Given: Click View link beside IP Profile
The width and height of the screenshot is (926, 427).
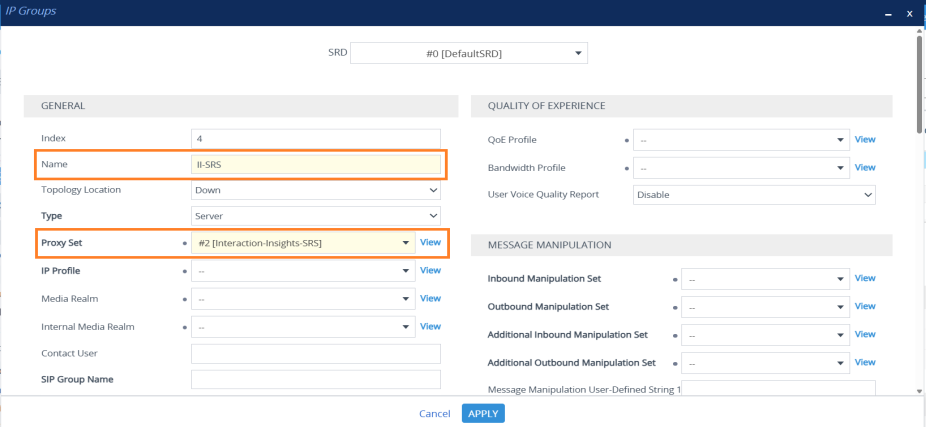Looking at the screenshot, I should coord(430,270).
